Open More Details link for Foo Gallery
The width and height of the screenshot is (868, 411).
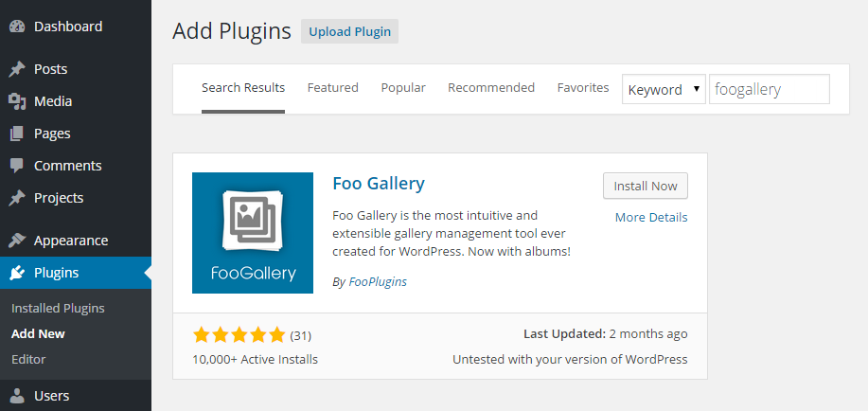[651, 217]
